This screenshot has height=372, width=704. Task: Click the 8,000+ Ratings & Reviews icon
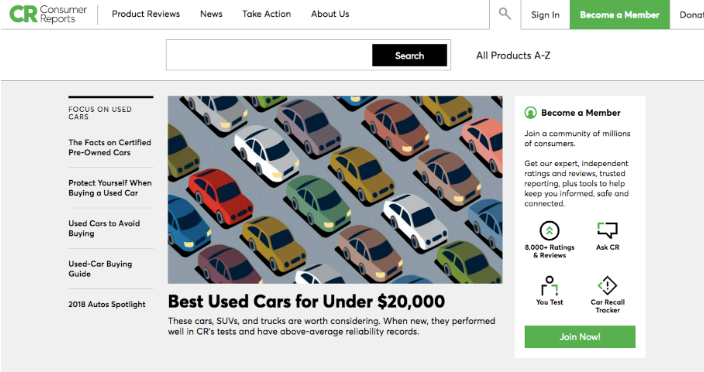pyautogui.click(x=549, y=231)
